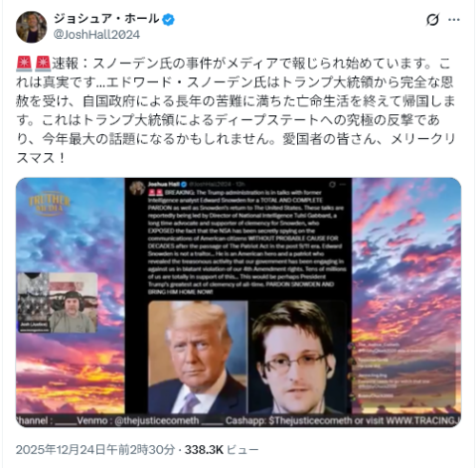
Task: Click the Japanese post body text
Action: (235, 110)
